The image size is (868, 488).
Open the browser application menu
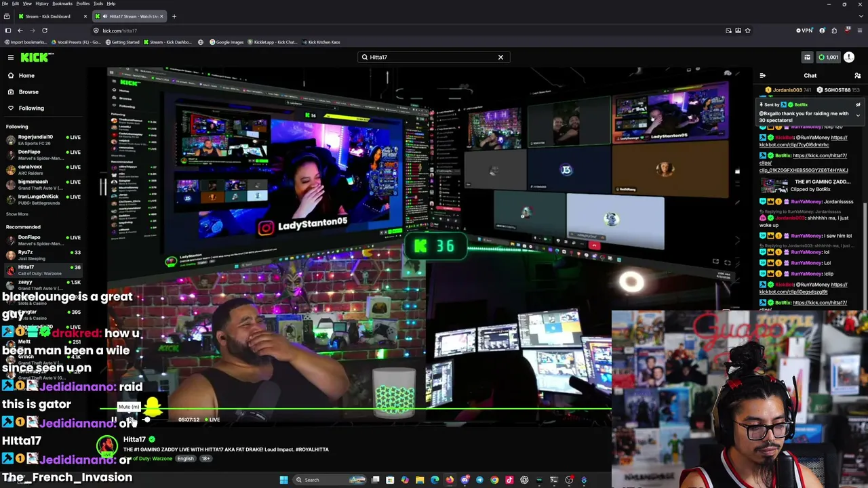coord(860,30)
